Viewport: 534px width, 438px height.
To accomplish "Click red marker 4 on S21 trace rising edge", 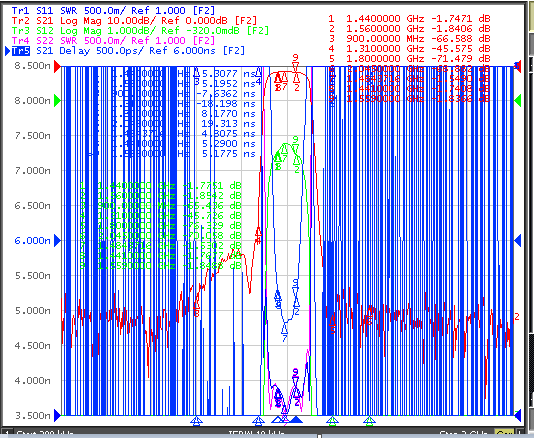I will [258, 235].
